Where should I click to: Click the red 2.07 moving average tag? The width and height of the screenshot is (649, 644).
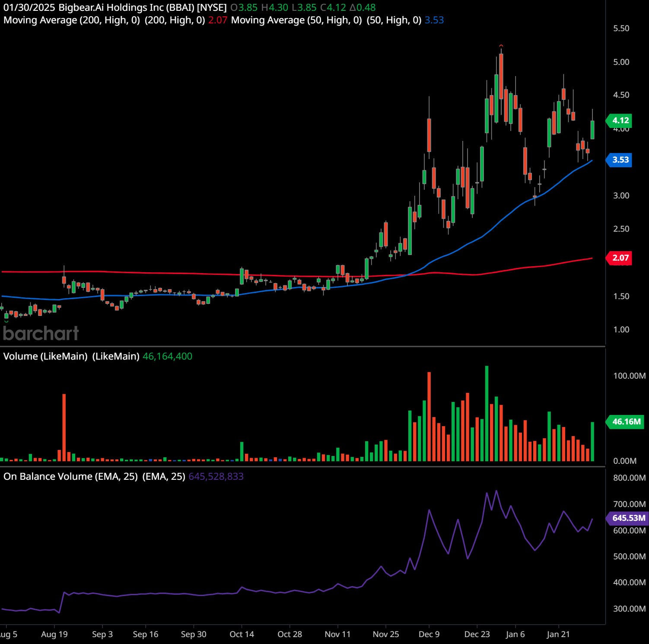click(618, 258)
